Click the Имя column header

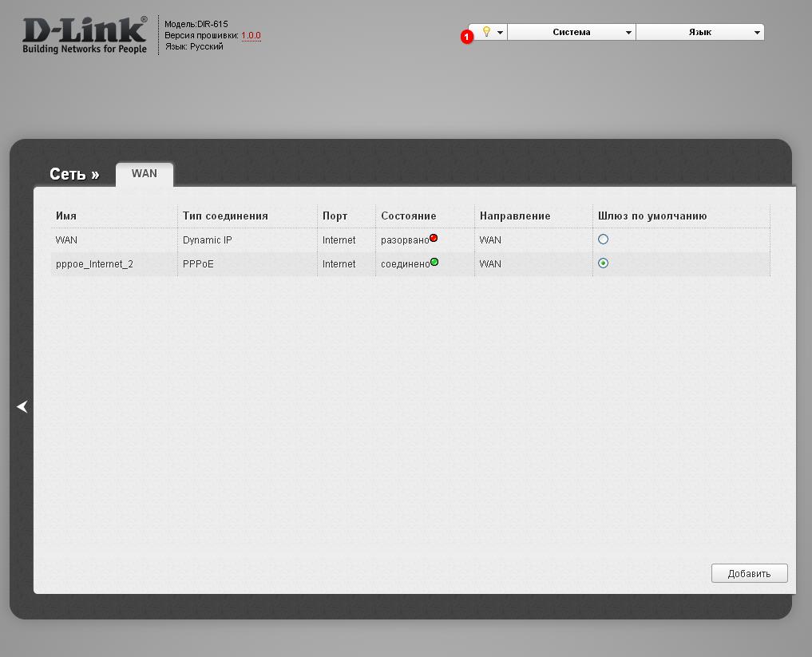[x=66, y=216]
